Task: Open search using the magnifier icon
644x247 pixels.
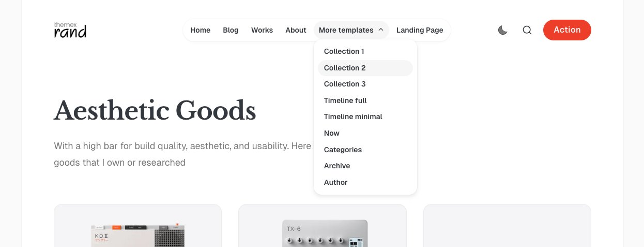Action: click(x=527, y=30)
